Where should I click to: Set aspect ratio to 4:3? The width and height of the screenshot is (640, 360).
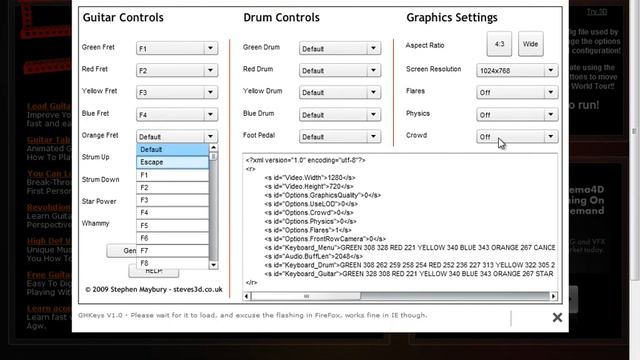[499, 44]
